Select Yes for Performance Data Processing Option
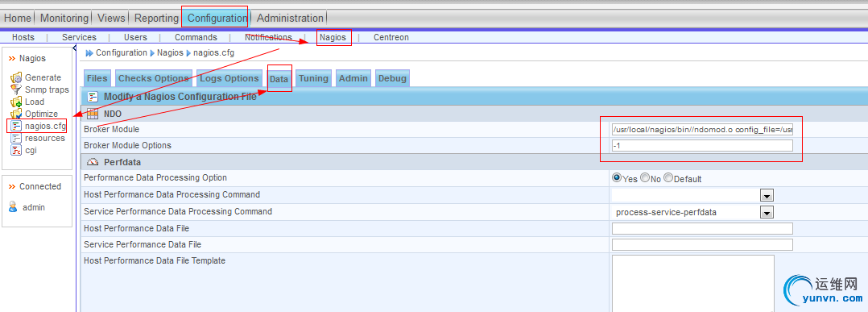The height and width of the screenshot is (312, 868). tap(616, 178)
